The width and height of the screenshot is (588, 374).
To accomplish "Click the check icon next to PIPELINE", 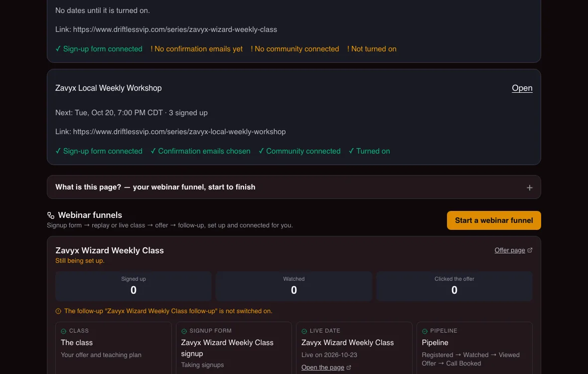I will (x=425, y=331).
